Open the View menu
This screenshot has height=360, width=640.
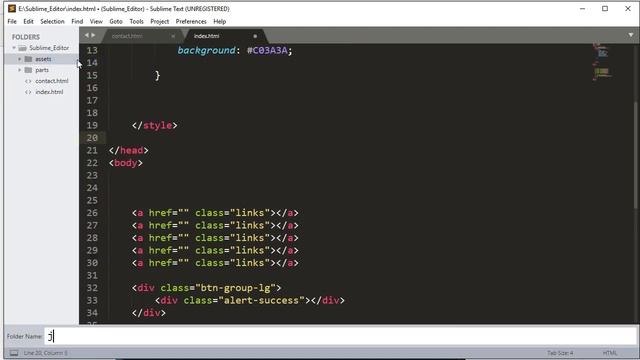point(96,21)
